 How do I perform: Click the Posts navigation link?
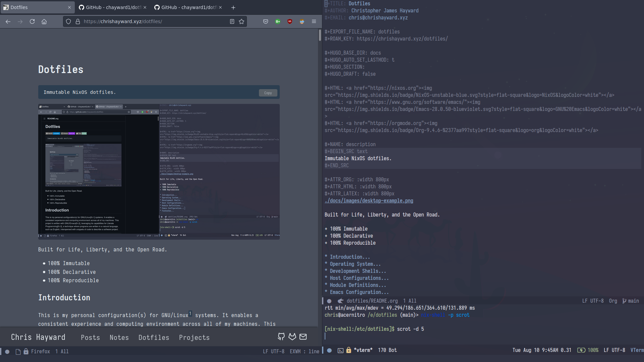(91, 337)
